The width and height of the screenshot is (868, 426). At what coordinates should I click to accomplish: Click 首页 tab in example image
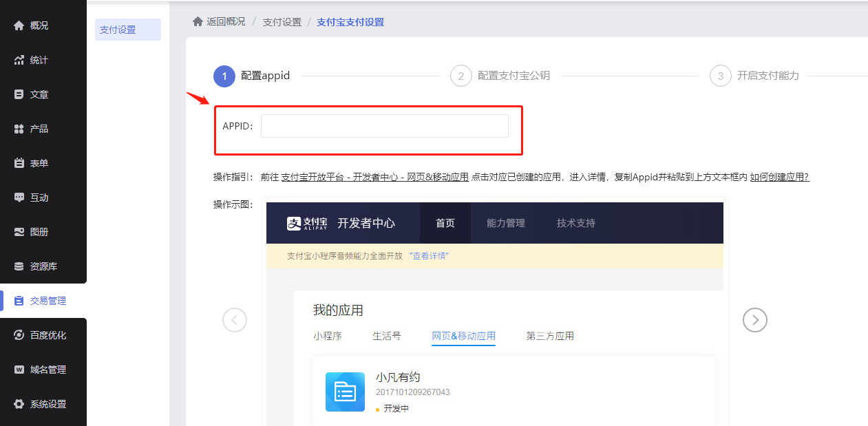[x=445, y=223]
